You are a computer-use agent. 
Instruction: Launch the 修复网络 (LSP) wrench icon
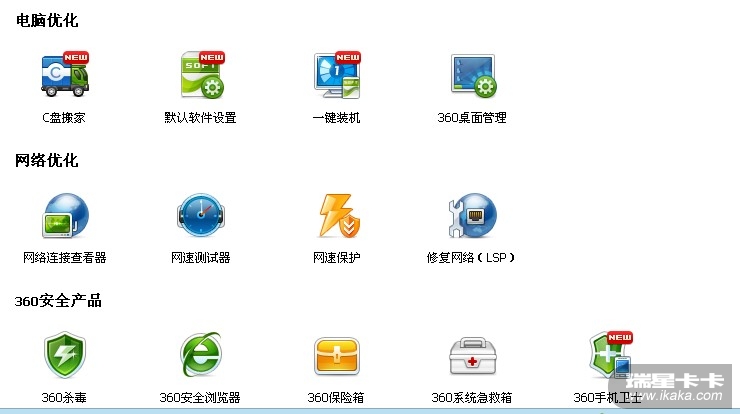tap(472, 215)
